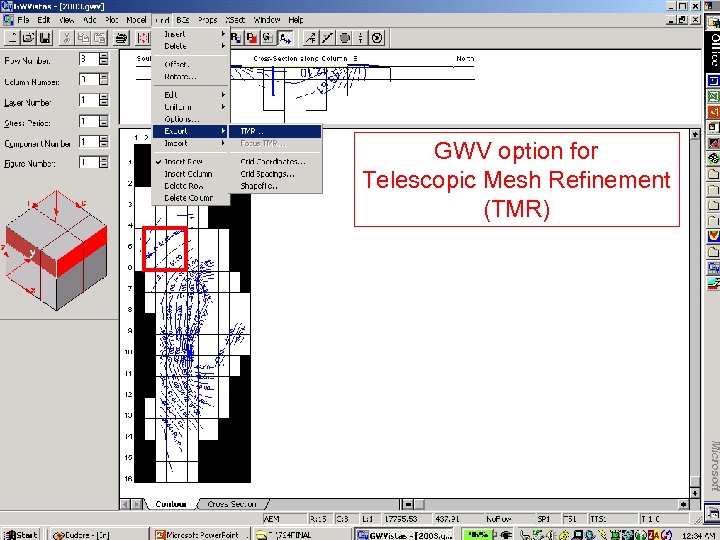The width and height of the screenshot is (720, 540).
Task: Adjust the Figure Number spinner
Action: click(104, 162)
